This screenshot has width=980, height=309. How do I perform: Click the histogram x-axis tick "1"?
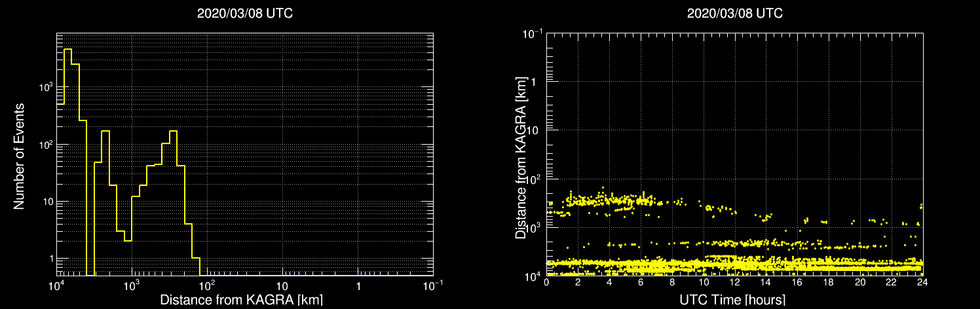click(358, 287)
